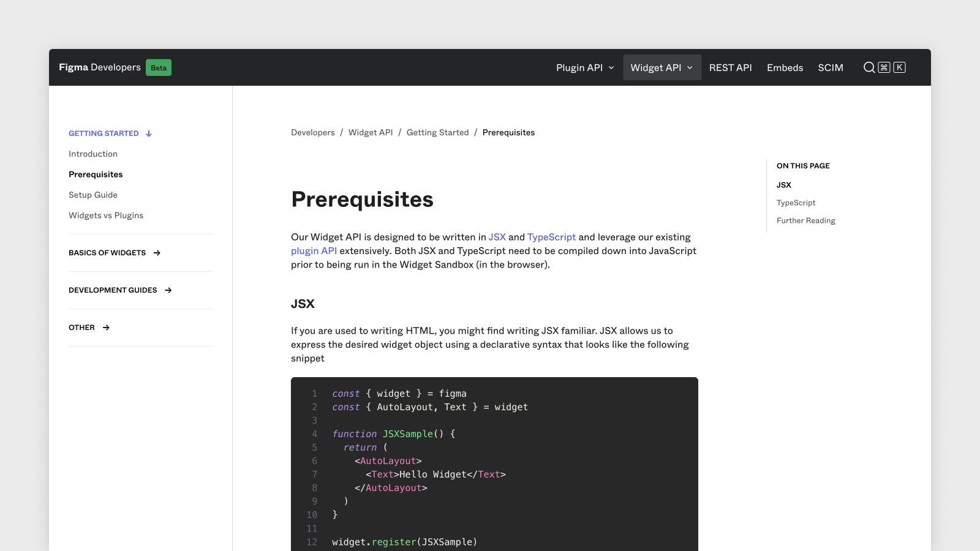Viewport: 980px width, 551px height.
Task: Collapse the GETTING STARTED section
Action: (x=148, y=133)
